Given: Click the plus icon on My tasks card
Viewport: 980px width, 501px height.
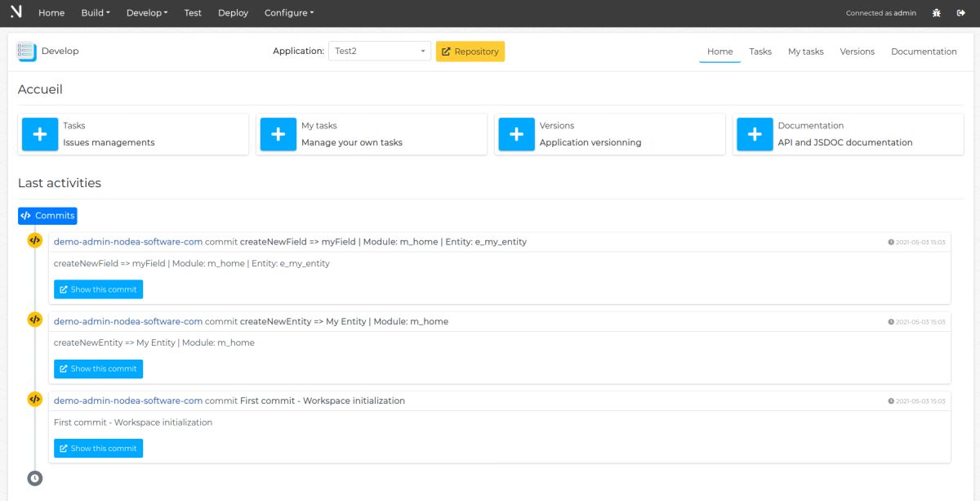Looking at the screenshot, I should [x=278, y=134].
